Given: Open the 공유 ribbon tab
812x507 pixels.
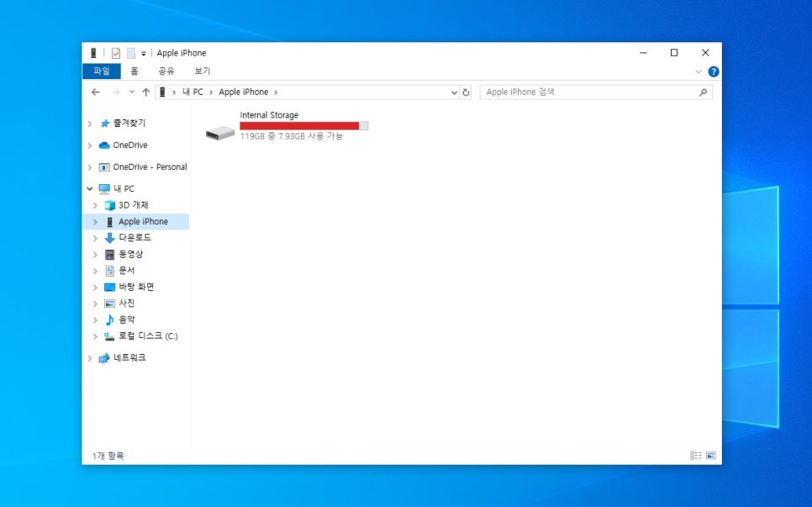Looking at the screenshot, I should (166, 71).
